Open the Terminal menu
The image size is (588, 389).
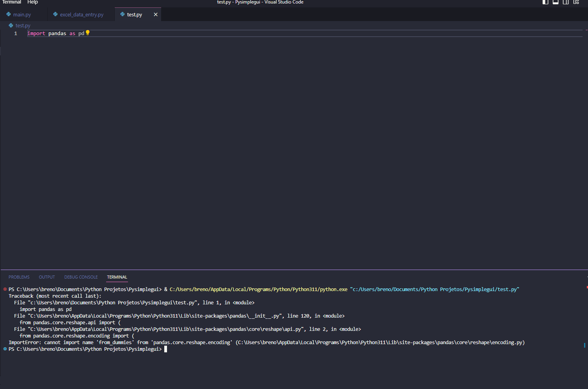pyautogui.click(x=12, y=2)
